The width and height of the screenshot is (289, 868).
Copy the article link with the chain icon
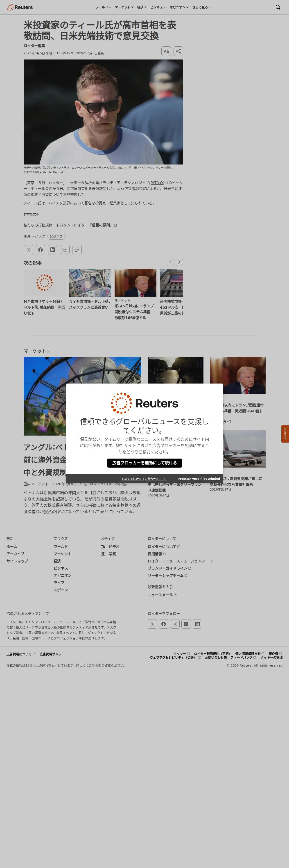point(77,250)
